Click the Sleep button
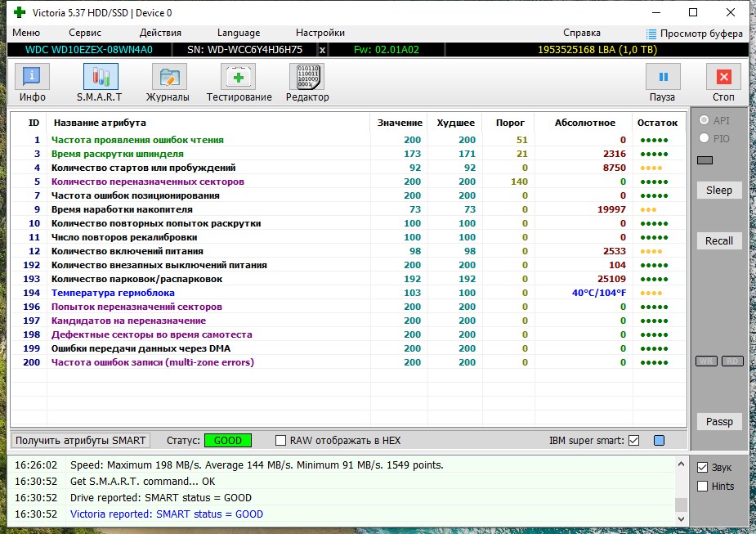The image size is (756, 534). point(719,190)
